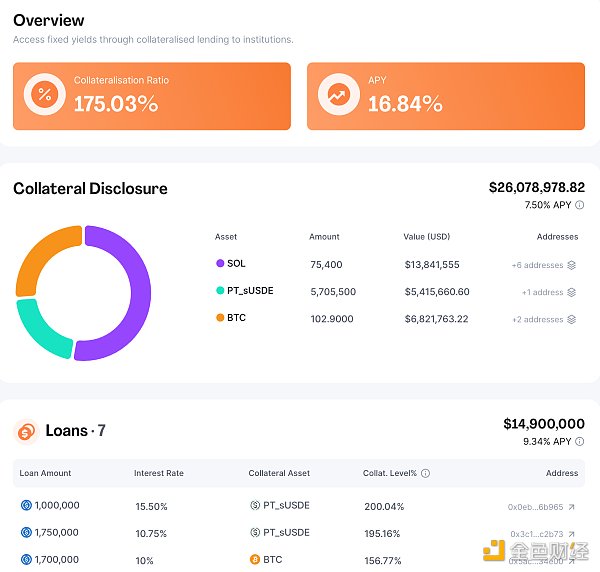Expand +1 address for PT_sUSDE

[x=543, y=292]
